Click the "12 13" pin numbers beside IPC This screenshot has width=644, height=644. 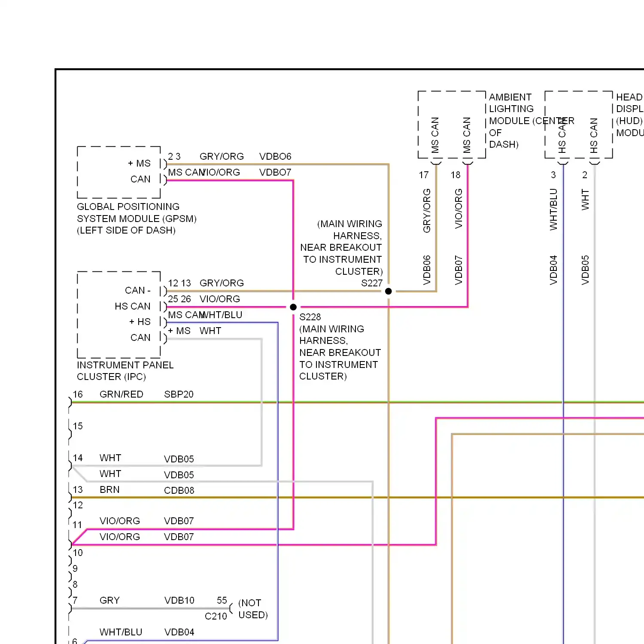point(179,283)
